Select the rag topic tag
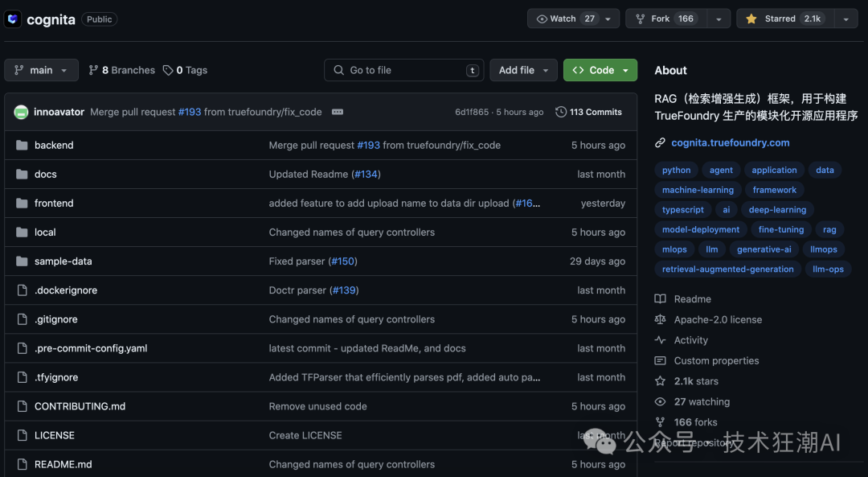 click(x=829, y=229)
